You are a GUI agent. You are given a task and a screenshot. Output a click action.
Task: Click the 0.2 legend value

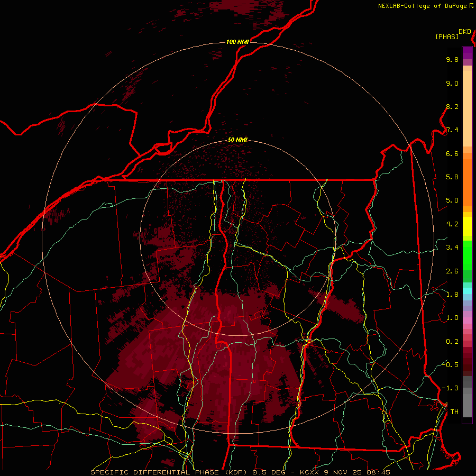(452, 342)
